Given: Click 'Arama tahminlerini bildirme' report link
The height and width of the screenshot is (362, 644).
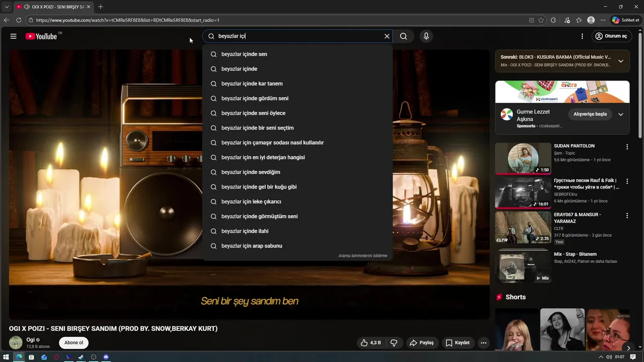Looking at the screenshot, I should coord(363,256).
